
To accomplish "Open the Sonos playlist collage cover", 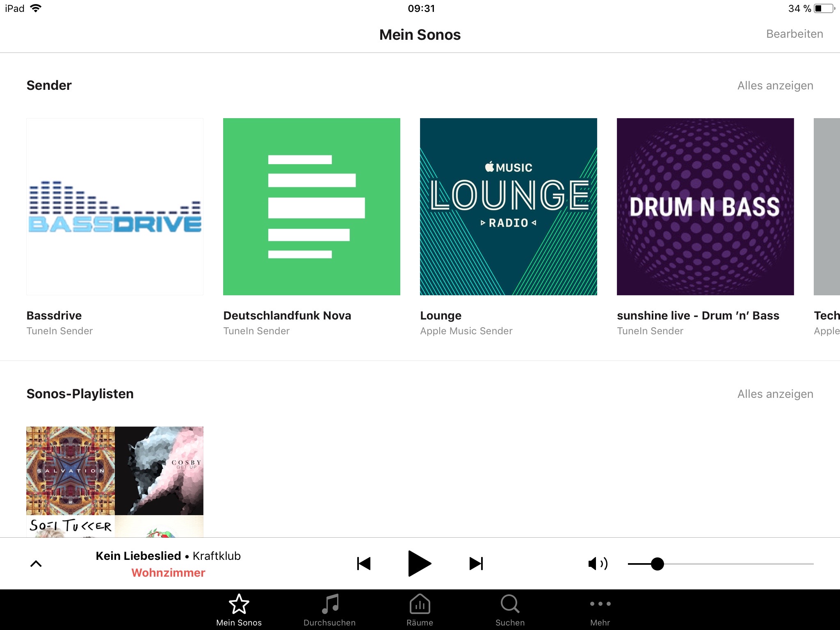I will click(115, 482).
